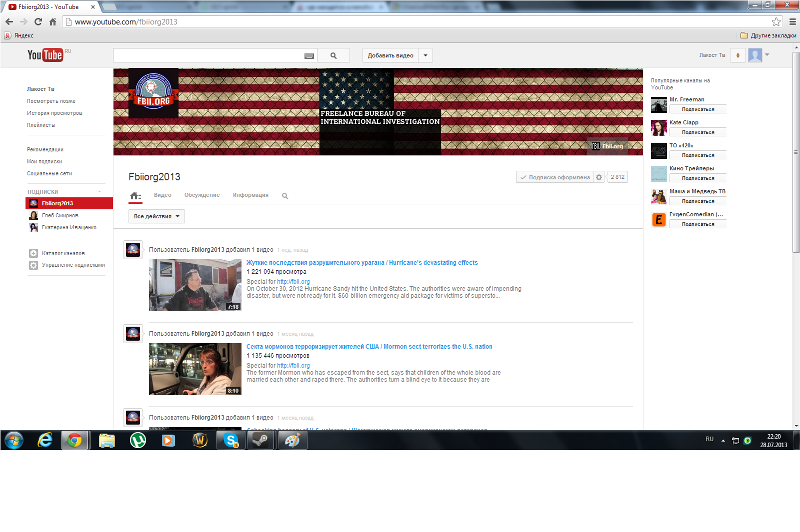
Task: Open the Обсуждение tab
Action: (x=202, y=195)
